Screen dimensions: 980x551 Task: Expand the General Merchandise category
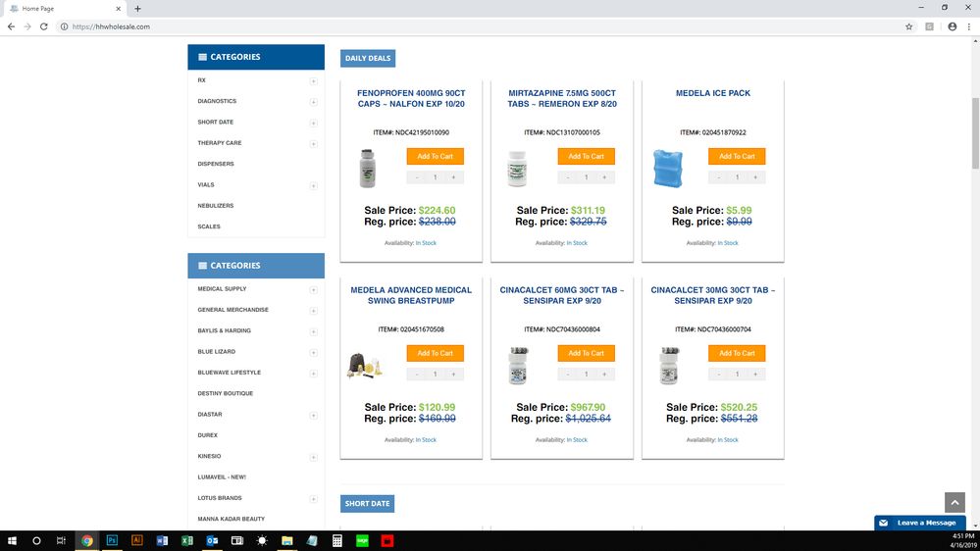click(x=313, y=311)
